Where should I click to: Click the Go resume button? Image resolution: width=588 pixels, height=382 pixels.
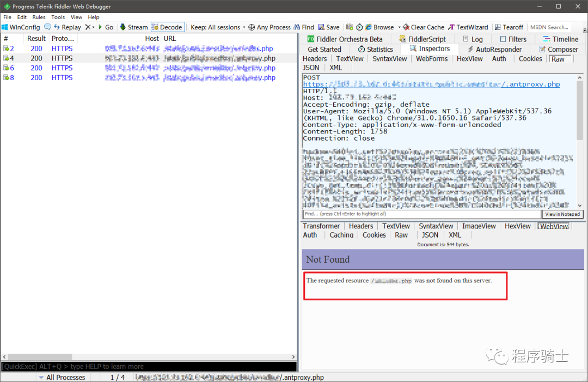(x=106, y=27)
